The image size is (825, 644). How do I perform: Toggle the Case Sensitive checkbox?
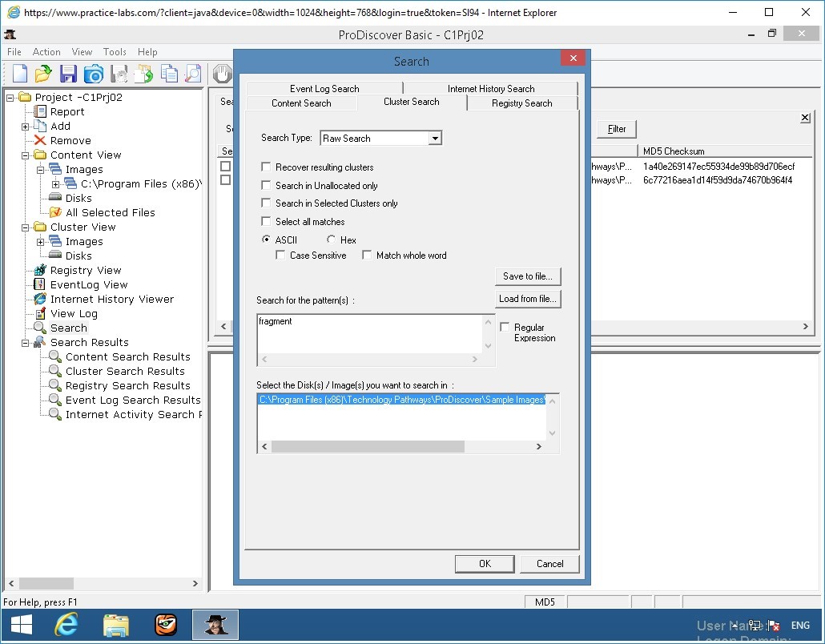pos(280,256)
